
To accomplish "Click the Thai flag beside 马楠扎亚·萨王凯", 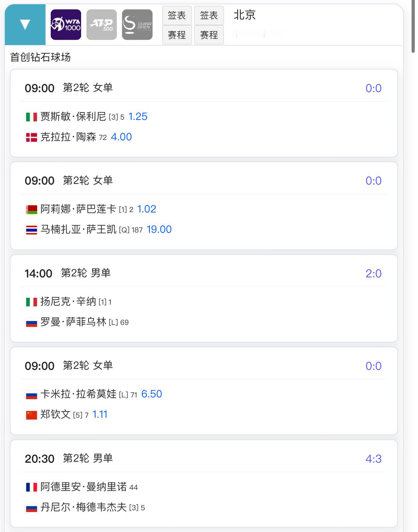I will [x=31, y=230].
